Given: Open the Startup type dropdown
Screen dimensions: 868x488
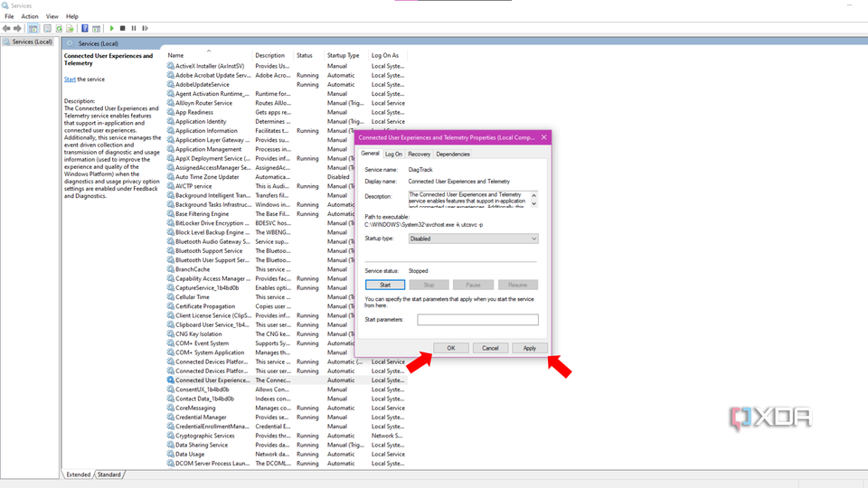Looking at the screenshot, I should click(x=473, y=239).
